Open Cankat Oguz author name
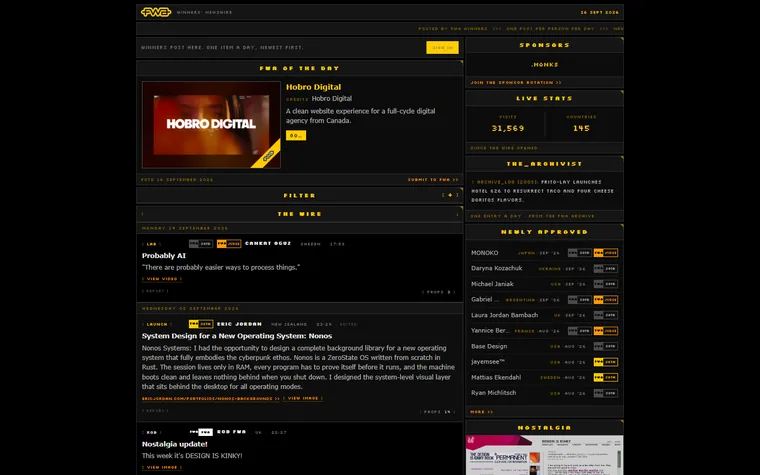This screenshot has height=475, width=760. (x=268, y=243)
